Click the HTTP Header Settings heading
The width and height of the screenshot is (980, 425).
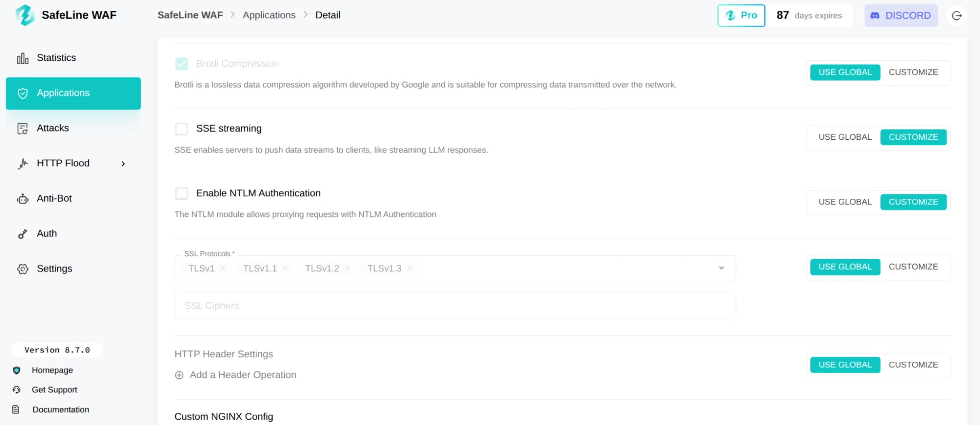(224, 354)
